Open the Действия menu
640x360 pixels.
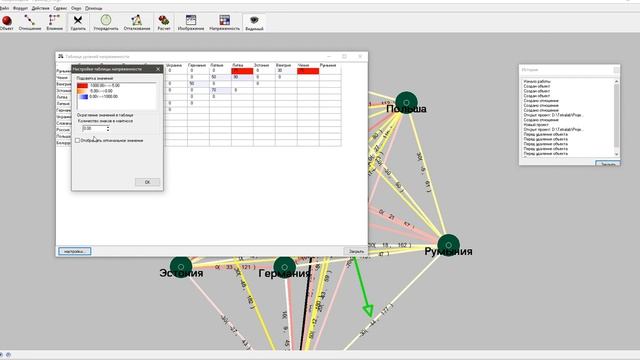(x=40, y=8)
